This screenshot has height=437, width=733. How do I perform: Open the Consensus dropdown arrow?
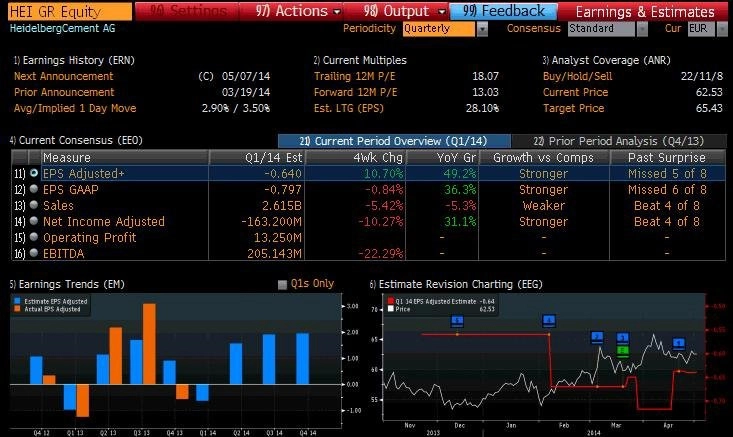[x=642, y=29]
